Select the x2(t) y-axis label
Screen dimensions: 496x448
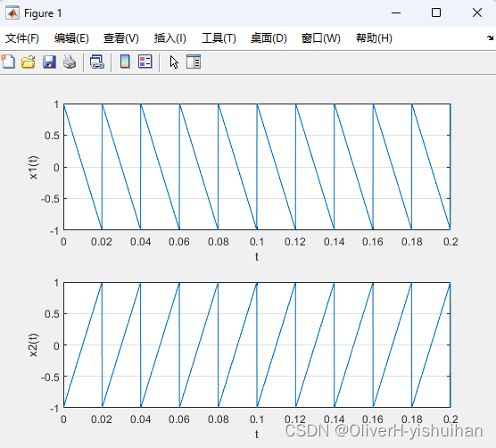coord(33,344)
